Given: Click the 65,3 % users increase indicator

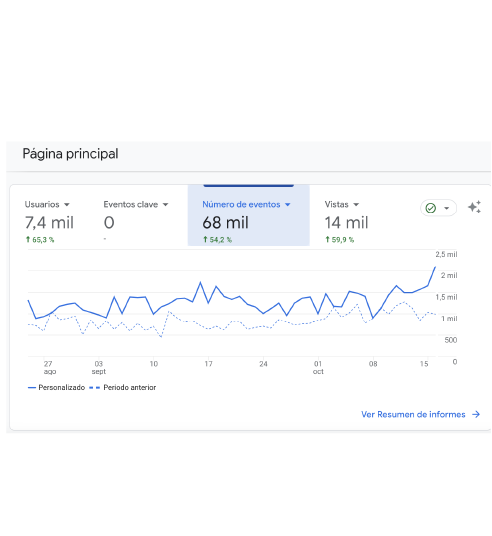Looking at the screenshot, I should pos(40,240).
